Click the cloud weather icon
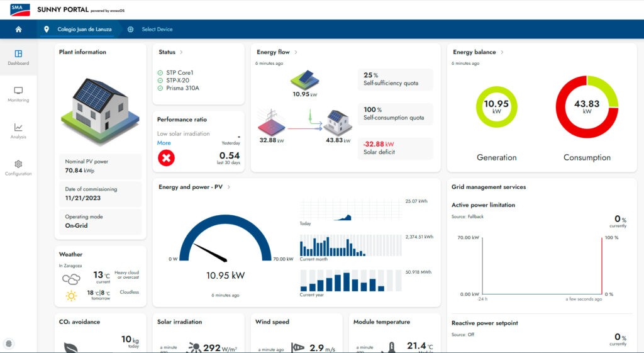Viewport: 644px width, 353px height. click(x=71, y=279)
